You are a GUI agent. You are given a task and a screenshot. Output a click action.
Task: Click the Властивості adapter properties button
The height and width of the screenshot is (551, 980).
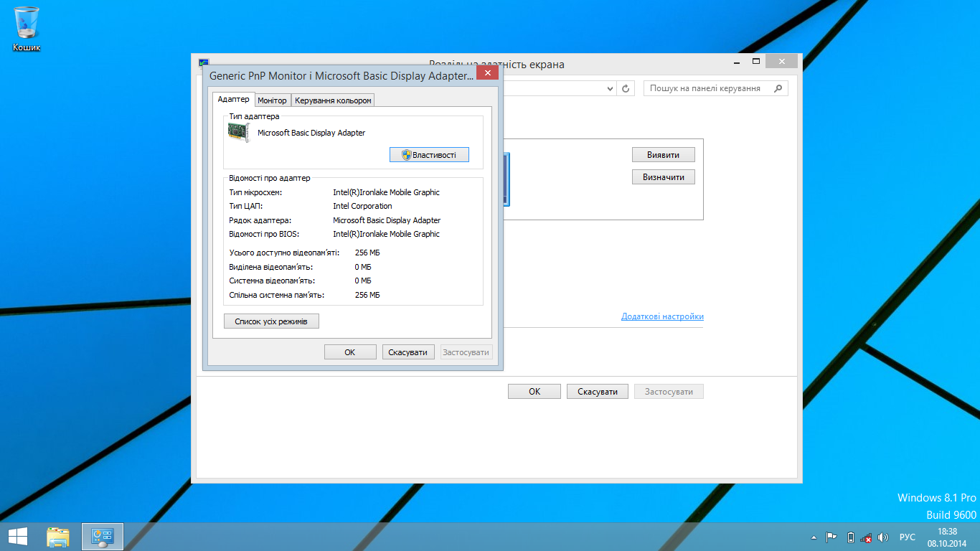[x=429, y=155]
